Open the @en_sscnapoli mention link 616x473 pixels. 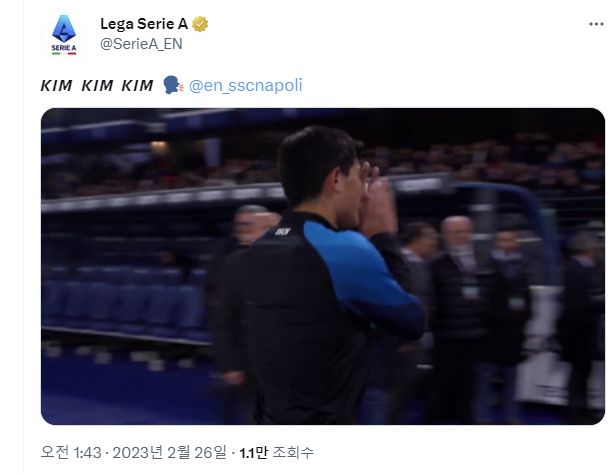click(x=246, y=85)
